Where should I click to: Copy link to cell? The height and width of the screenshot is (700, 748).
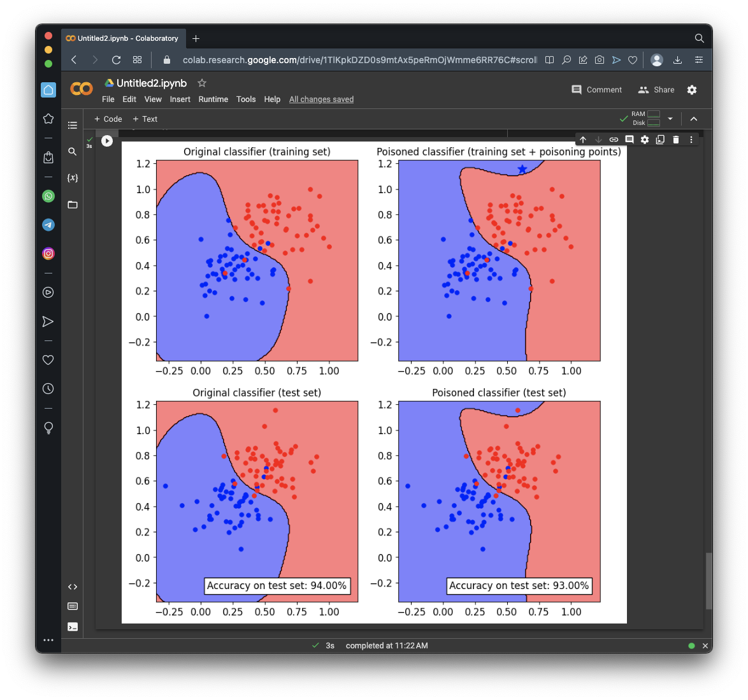[614, 140]
